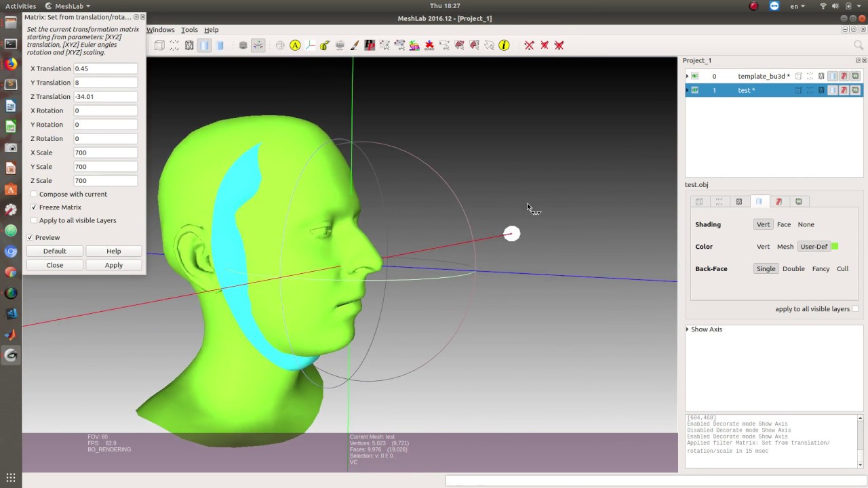Click the Y Rotation input field
Screen dimensions: 868x488
pyautogui.click(x=106, y=125)
